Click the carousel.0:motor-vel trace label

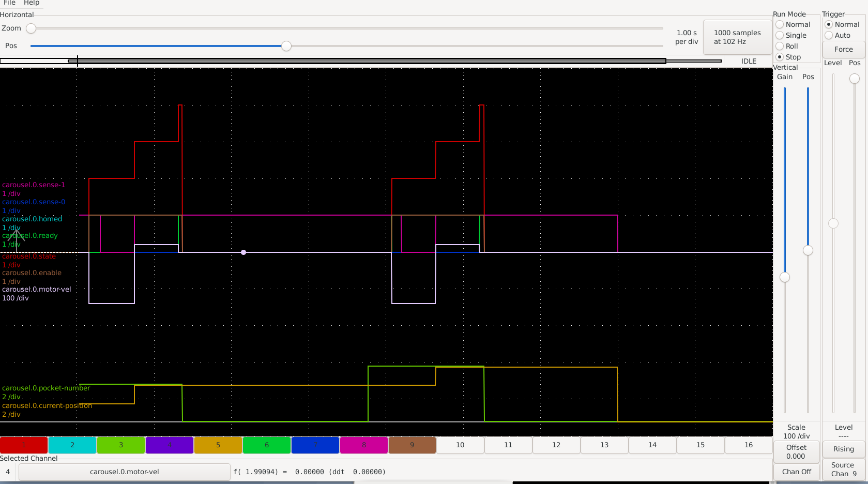pyautogui.click(x=37, y=289)
